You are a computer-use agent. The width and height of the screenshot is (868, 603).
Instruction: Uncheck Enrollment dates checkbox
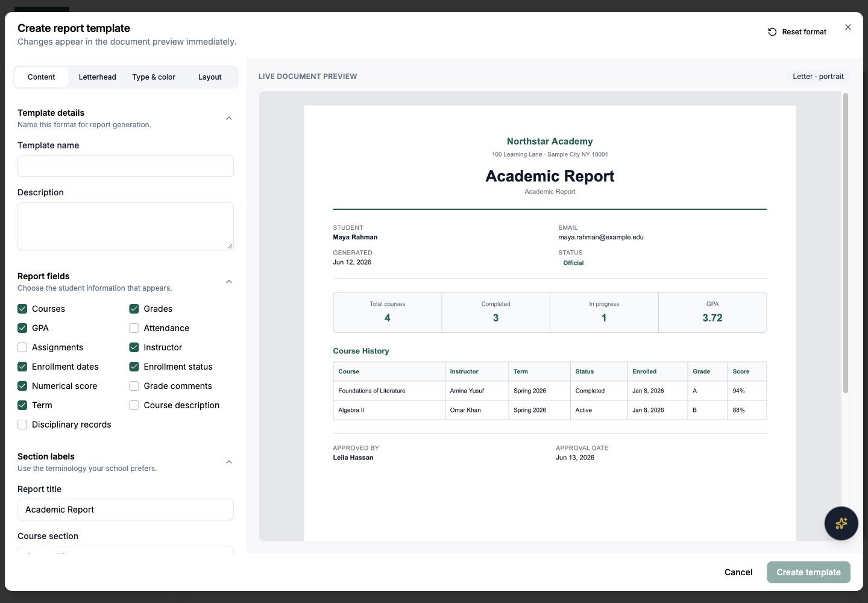pos(22,367)
